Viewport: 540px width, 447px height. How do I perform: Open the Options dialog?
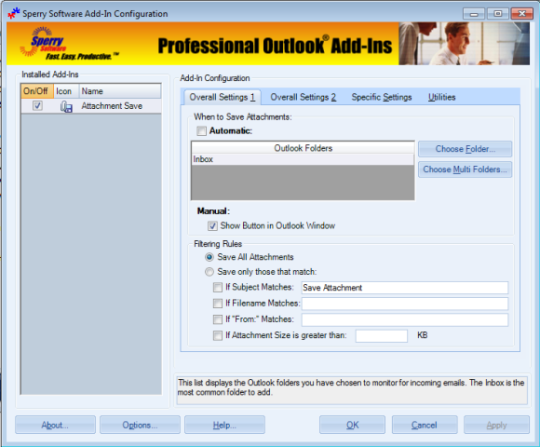tap(140, 425)
